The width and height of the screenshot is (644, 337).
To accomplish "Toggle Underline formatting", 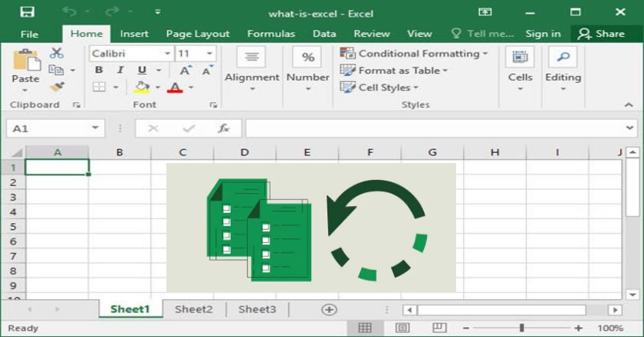I will click(142, 70).
